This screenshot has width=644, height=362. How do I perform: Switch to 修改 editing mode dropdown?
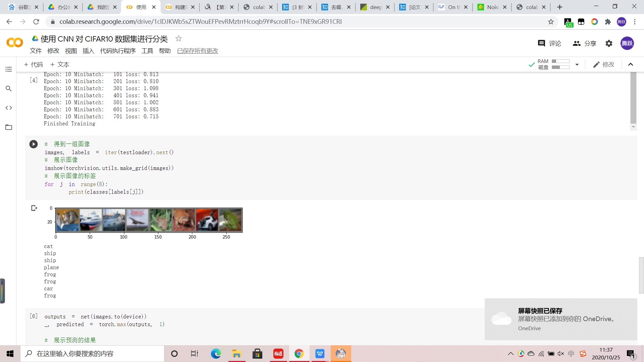604,64
